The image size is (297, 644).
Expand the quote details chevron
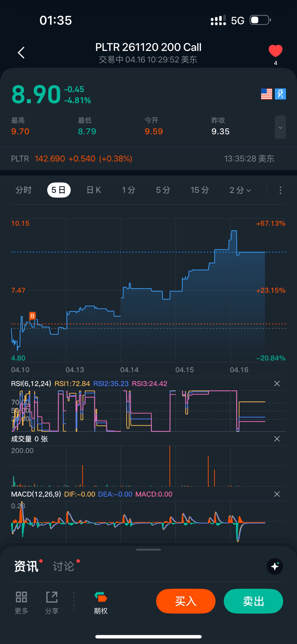280,127
